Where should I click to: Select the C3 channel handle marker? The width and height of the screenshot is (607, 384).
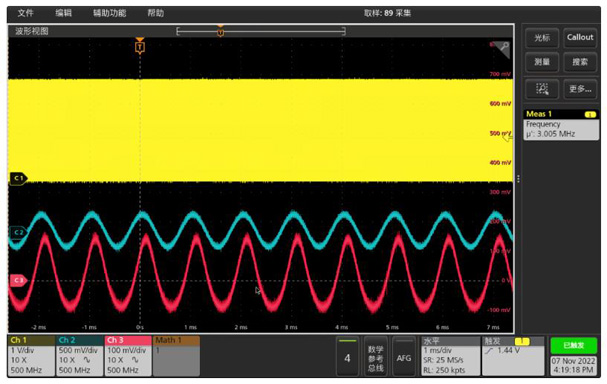pyautogui.click(x=18, y=280)
